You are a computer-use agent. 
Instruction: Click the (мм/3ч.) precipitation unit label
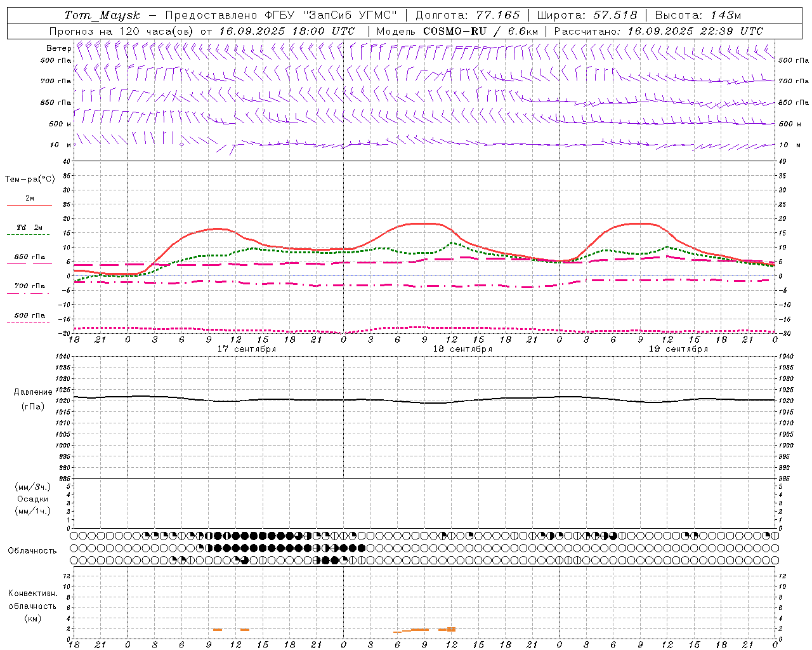33,487
